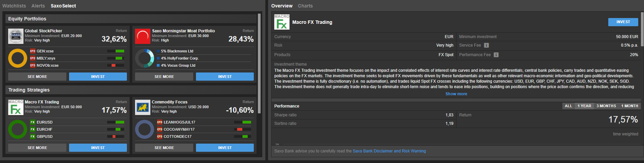644x163 pixels.
Task: Click the Macro FX logo in Overview header
Action: pos(282,22)
